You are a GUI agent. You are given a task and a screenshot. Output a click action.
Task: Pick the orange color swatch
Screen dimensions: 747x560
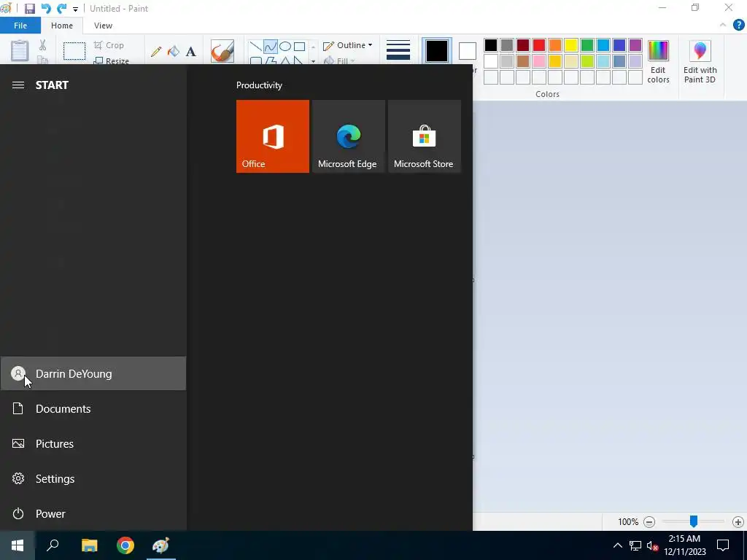pos(555,45)
